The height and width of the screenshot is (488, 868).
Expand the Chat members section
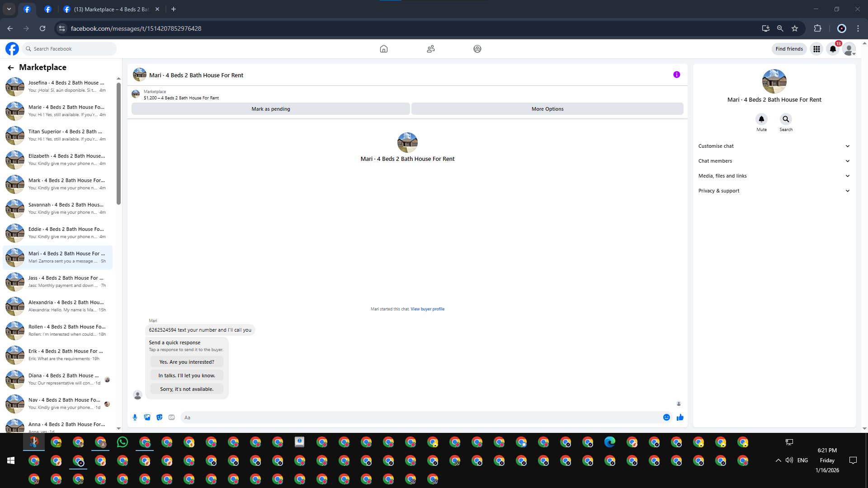[x=774, y=161]
